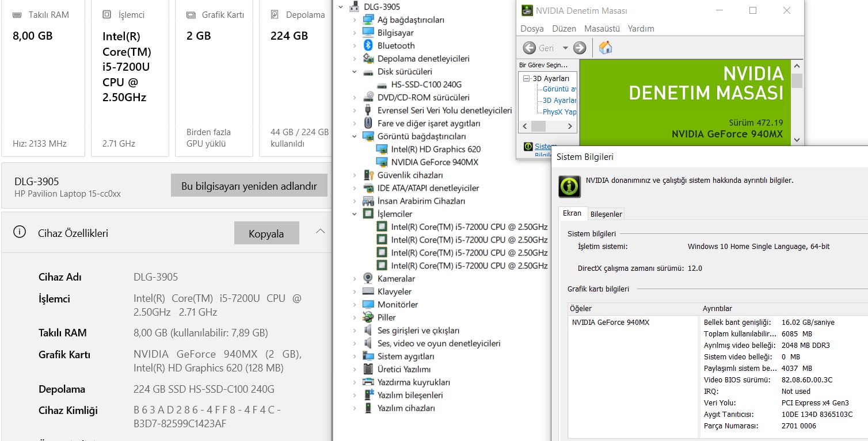
Task: Click the Öğeler column header
Action: point(634,309)
